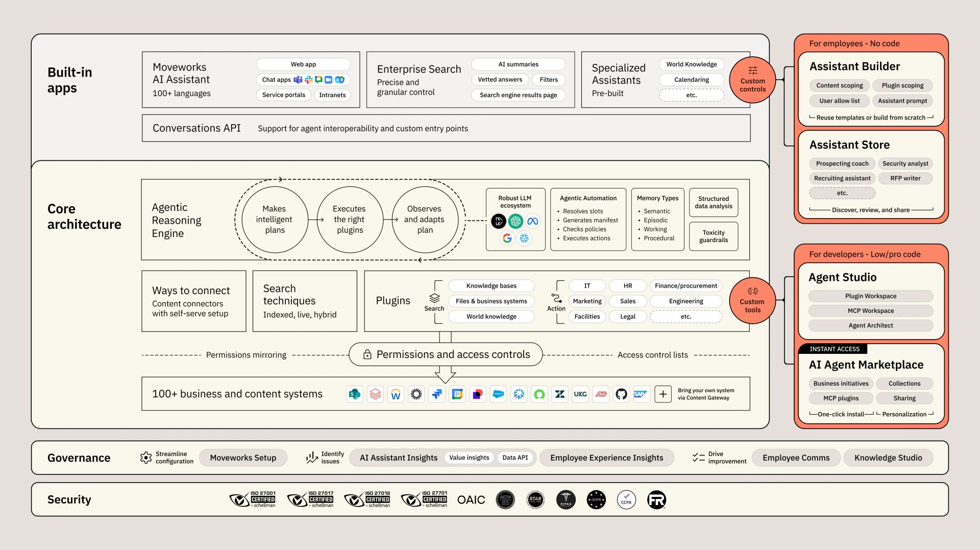Click the GitHub icon
Image resolution: width=980 pixels, height=550 pixels.
point(621,394)
